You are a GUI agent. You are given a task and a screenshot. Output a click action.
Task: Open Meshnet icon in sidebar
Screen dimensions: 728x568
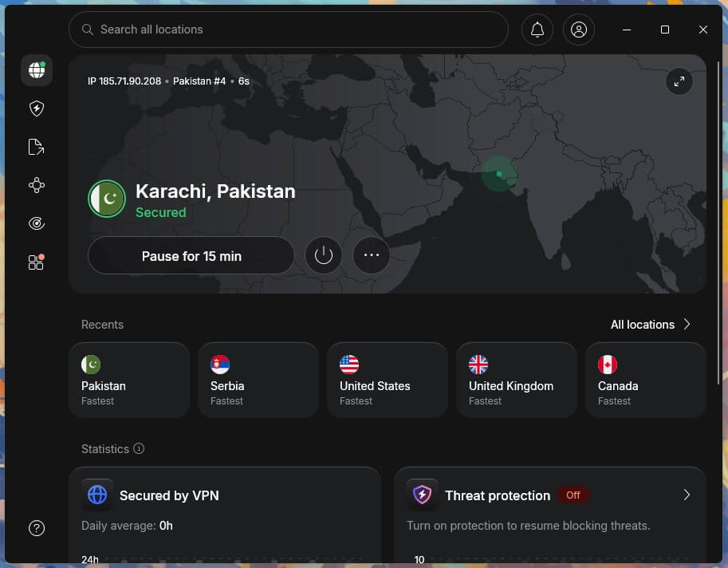(x=36, y=185)
